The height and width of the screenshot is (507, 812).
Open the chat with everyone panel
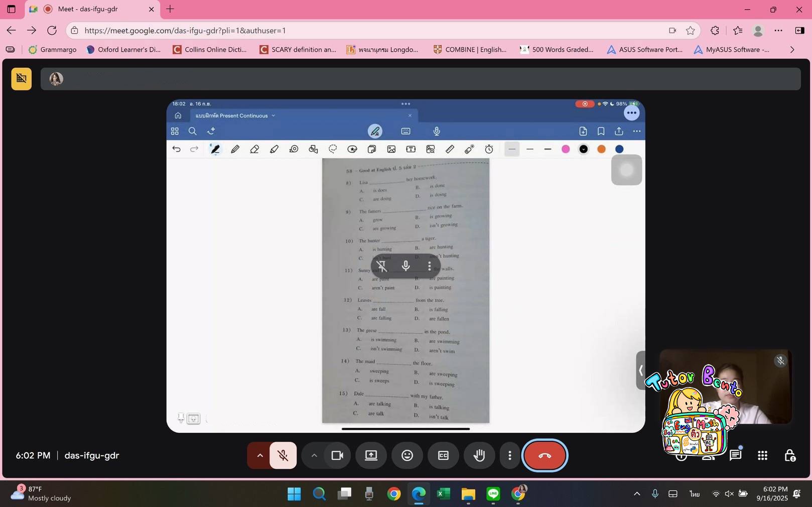(x=735, y=455)
